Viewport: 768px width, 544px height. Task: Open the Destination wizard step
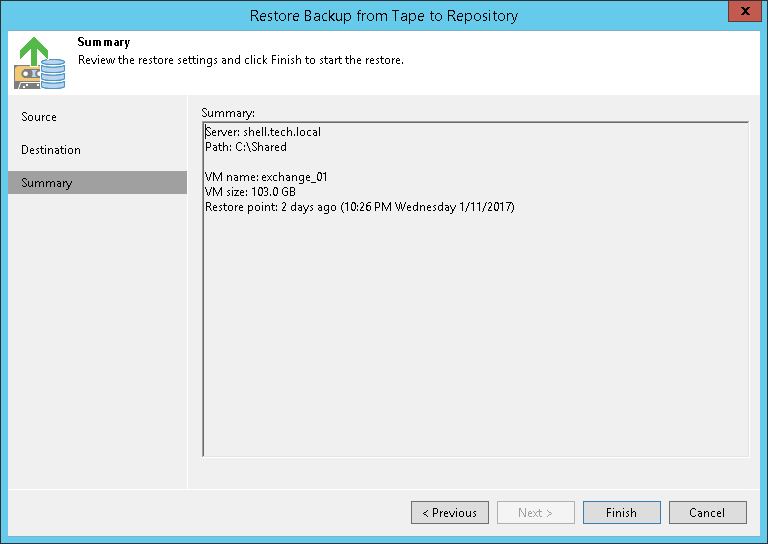pyautogui.click(x=51, y=150)
